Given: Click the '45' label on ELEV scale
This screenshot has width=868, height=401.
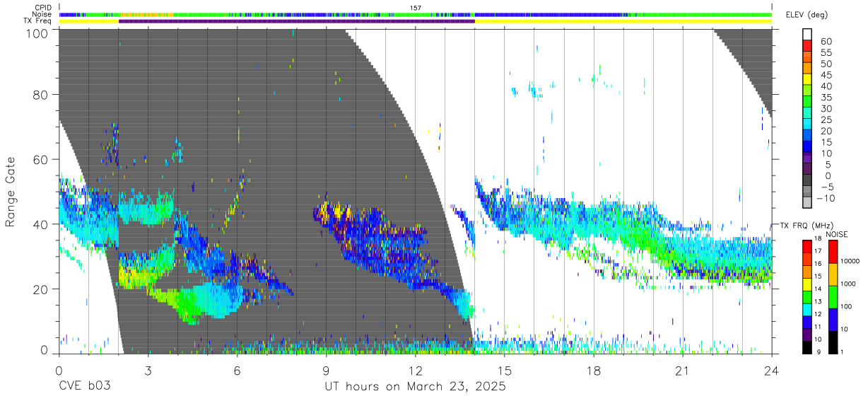Looking at the screenshot, I should 826,75.
